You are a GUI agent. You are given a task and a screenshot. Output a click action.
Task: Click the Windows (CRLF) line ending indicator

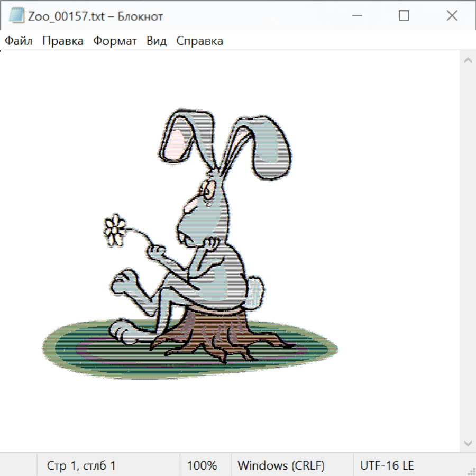click(x=281, y=465)
